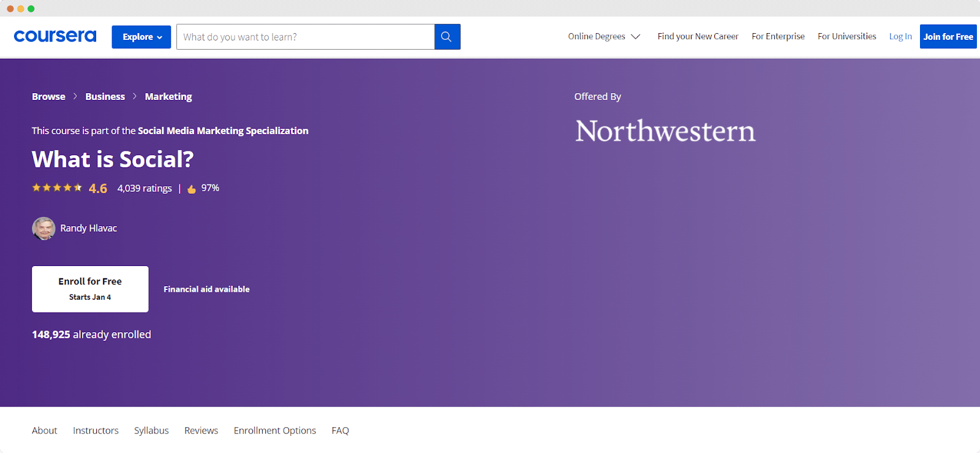Click the 4.6 rating score

click(x=98, y=188)
